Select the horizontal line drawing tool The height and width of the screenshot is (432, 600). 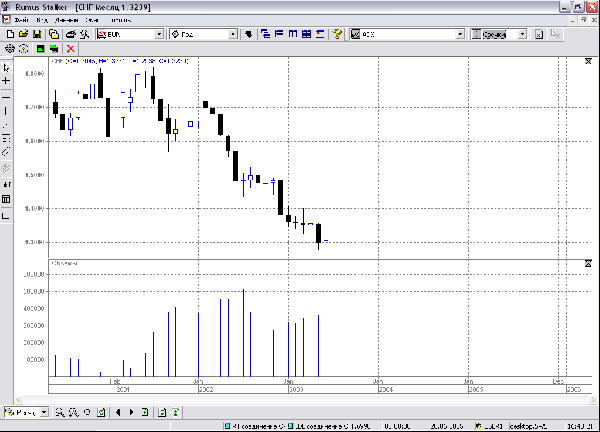click(x=6, y=98)
